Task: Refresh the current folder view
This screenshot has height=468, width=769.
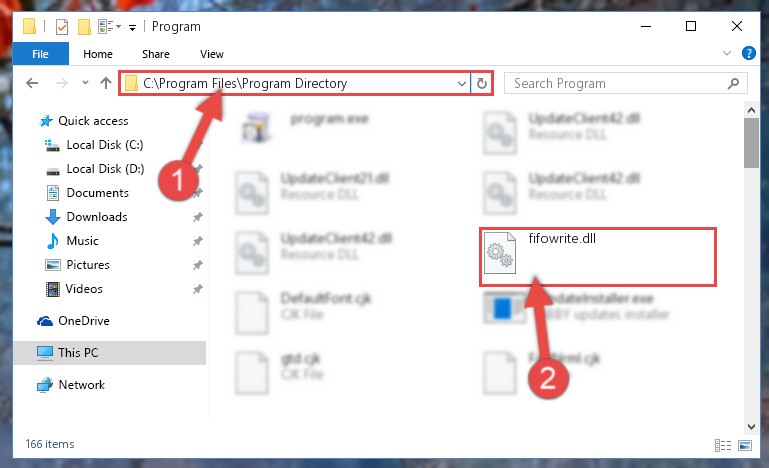Action: tap(482, 83)
